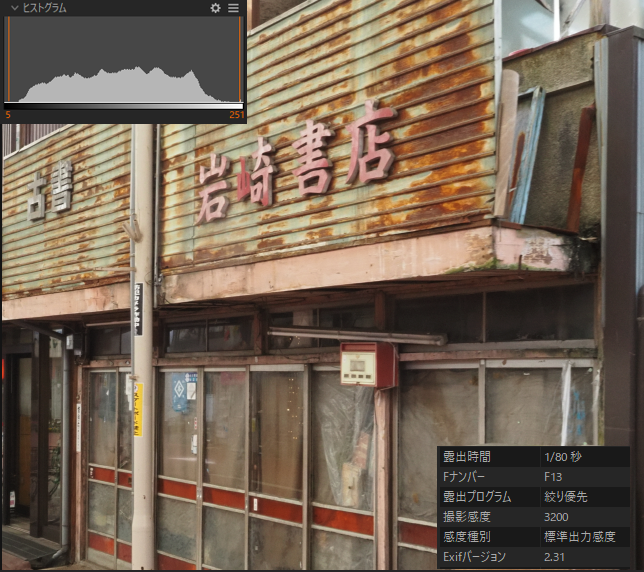The height and width of the screenshot is (572, 644).
Task: Select the 絞り優先 value
Action: (x=566, y=497)
